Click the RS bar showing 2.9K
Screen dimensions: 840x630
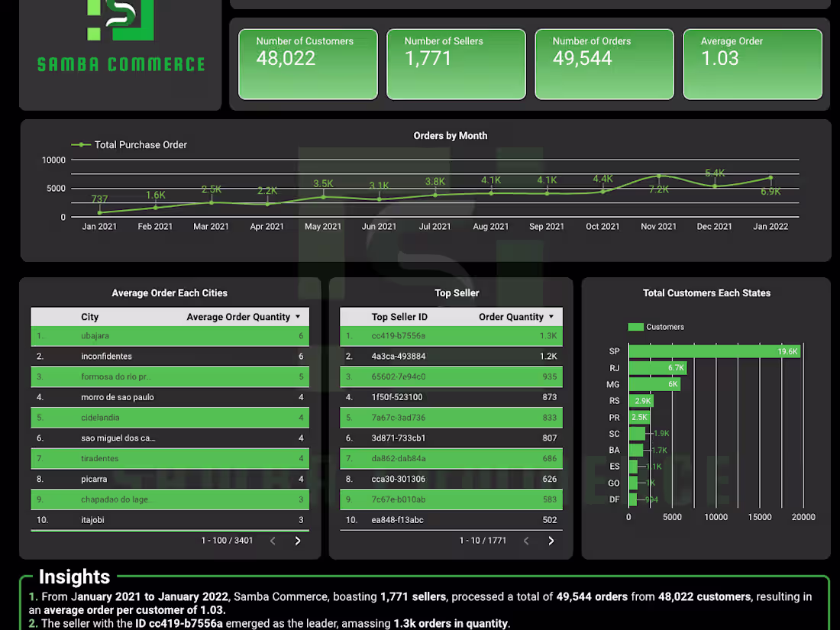tap(641, 401)
